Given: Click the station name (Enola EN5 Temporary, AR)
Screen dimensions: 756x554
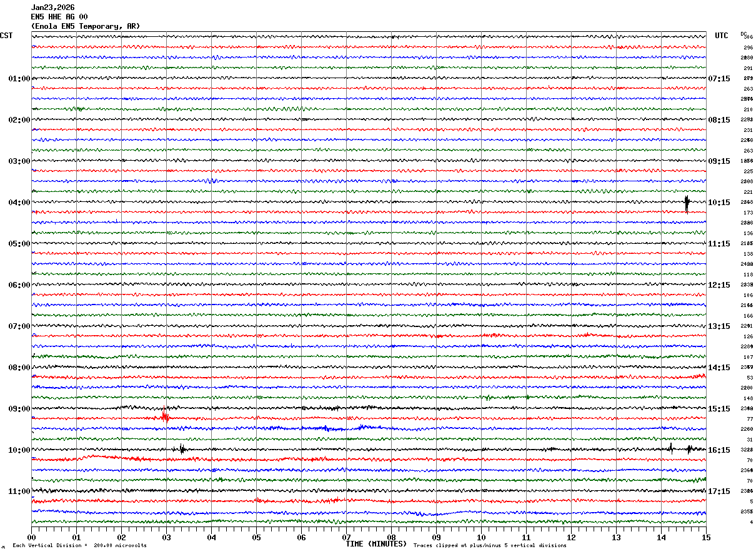Looking at the screenshot, I should (86, 26).
